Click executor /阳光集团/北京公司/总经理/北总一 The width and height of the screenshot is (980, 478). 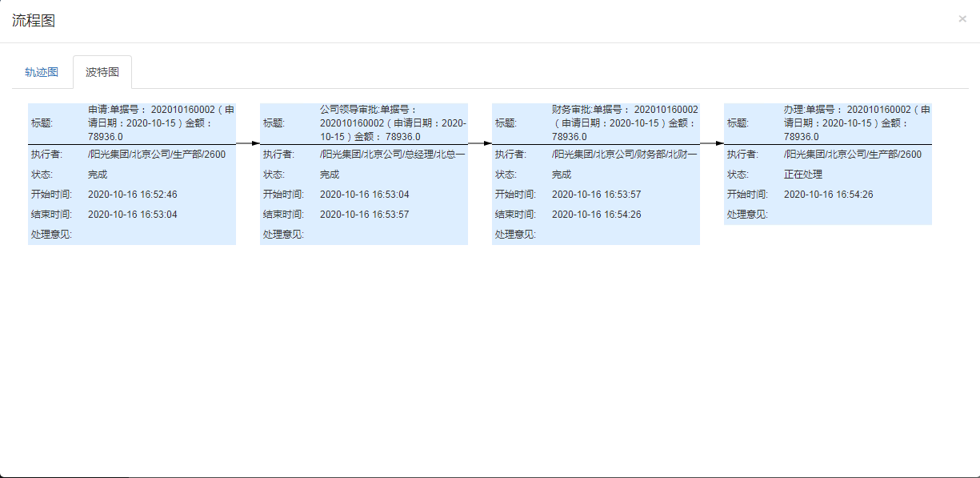coord(392,155)
